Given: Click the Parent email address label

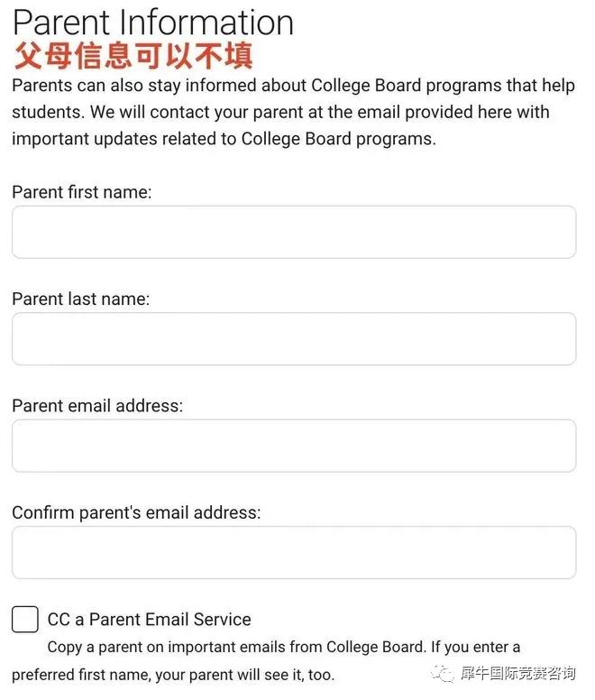Looking at the screenshot, I should (97, 406).
